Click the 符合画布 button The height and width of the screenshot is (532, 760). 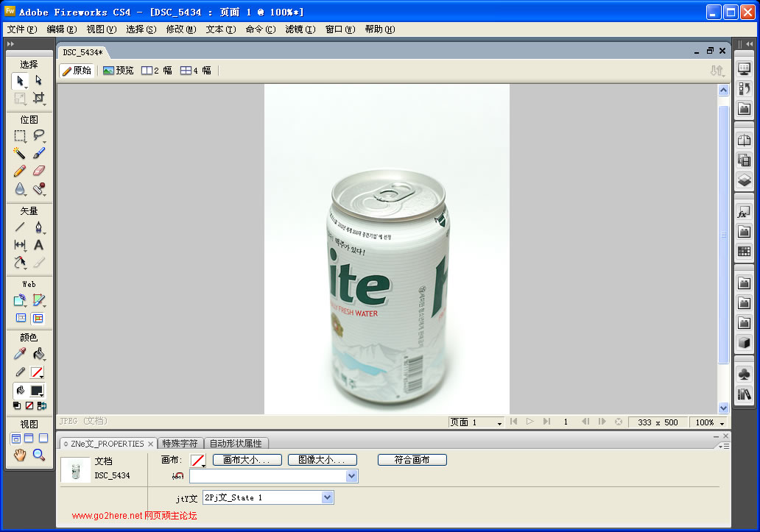(412, 460)
